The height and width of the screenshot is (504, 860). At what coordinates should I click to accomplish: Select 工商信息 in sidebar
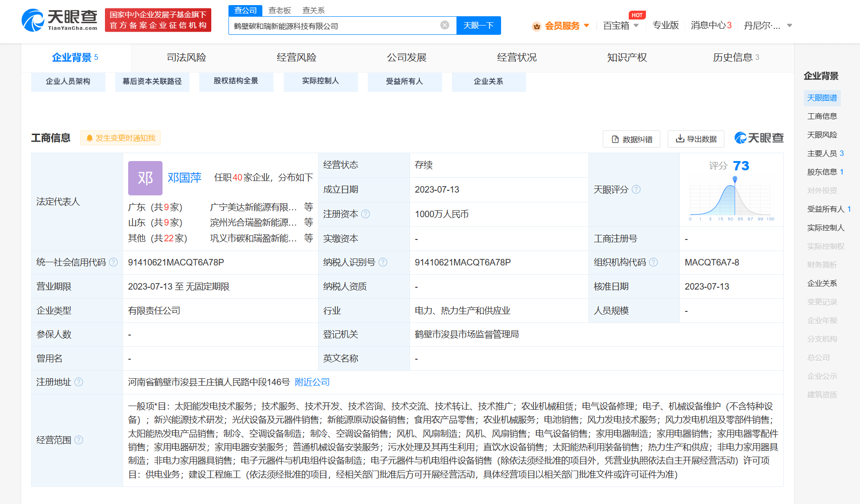coord(822,116)
